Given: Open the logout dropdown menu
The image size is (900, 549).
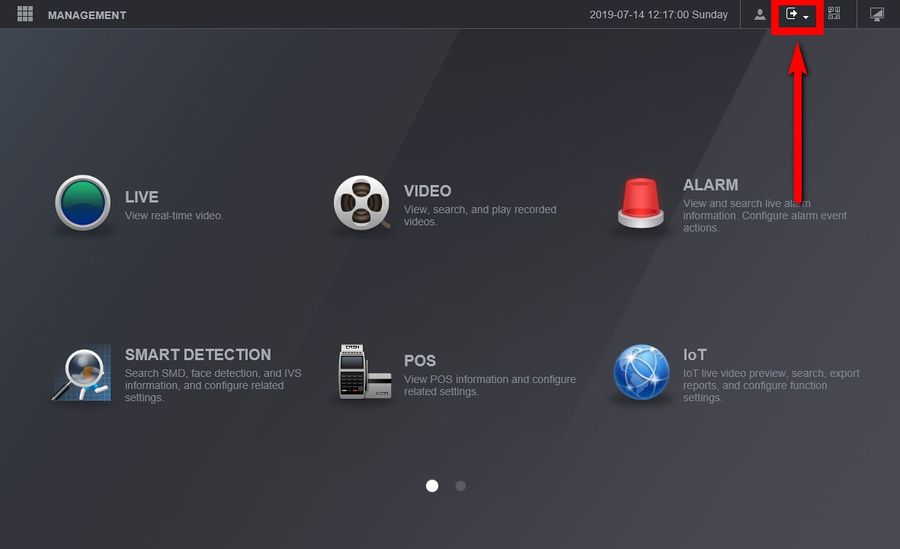Looking at the screenshot, I should 797,15.
